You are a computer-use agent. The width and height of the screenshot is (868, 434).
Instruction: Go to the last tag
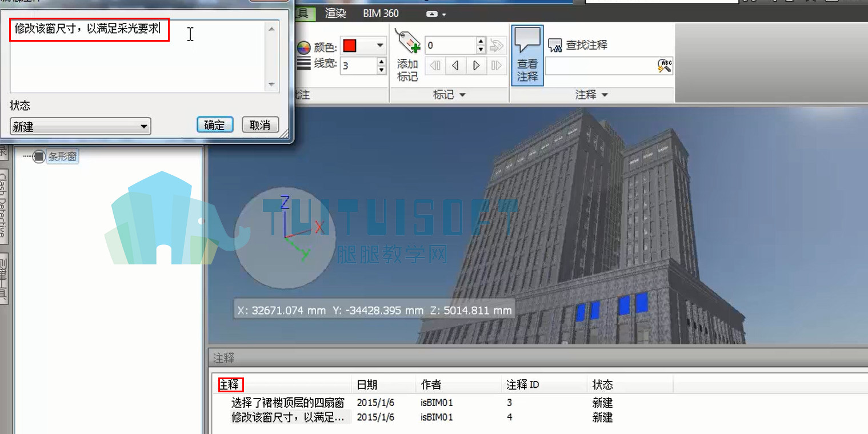[497, 66]
